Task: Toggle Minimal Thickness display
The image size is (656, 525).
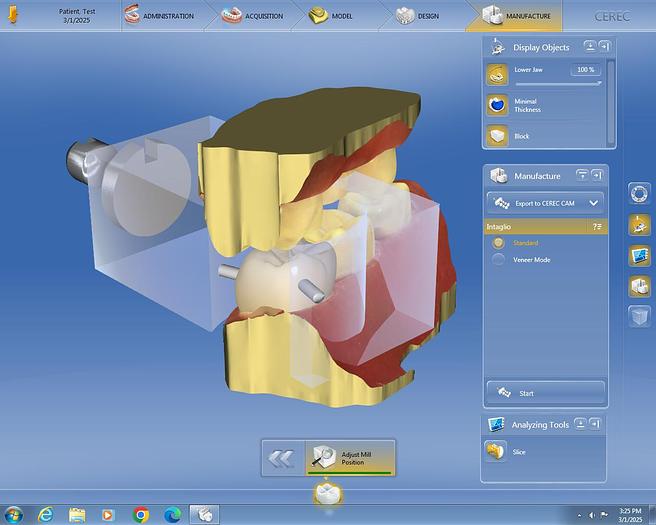Action: click(497, 105)
